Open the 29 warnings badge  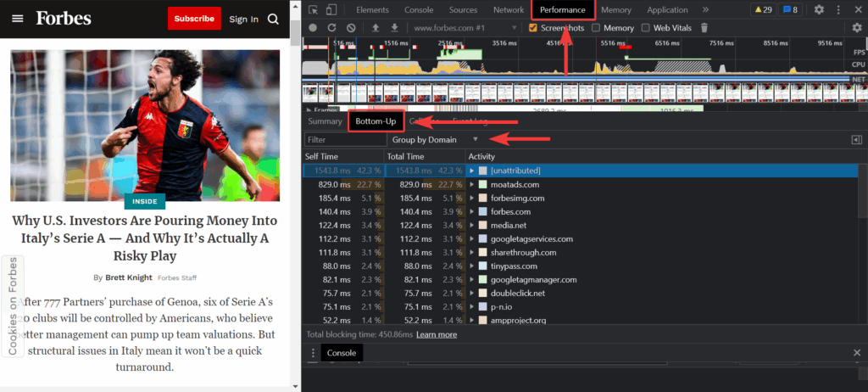pyautogui.click(x=763, y=9)
